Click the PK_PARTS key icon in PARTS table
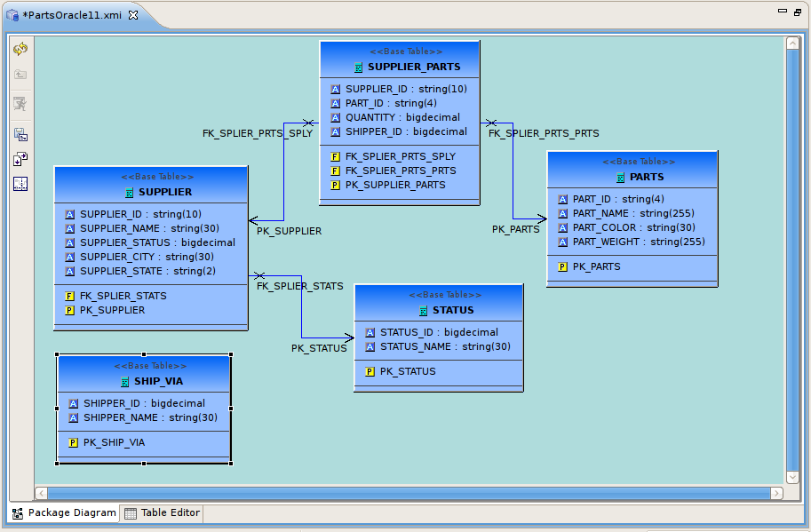 562,266
